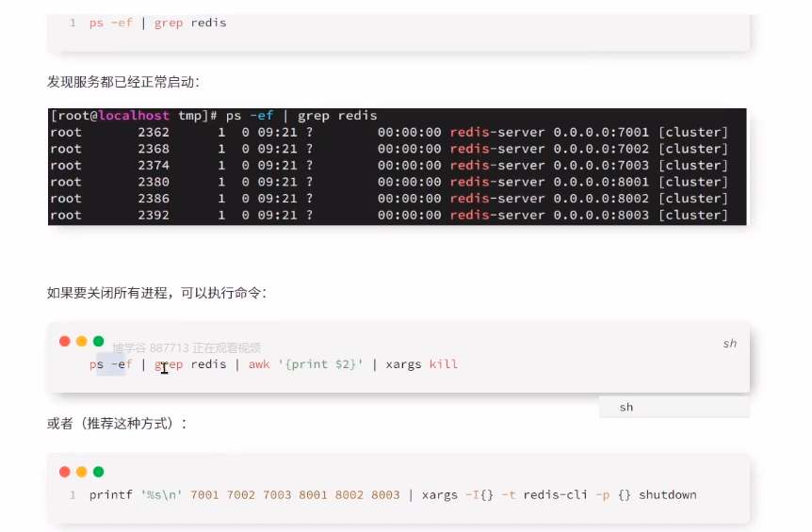Viewport: 812px width, 532px height.
Task: Click port 8003 in printf command
Action: [x=385, y=494]
